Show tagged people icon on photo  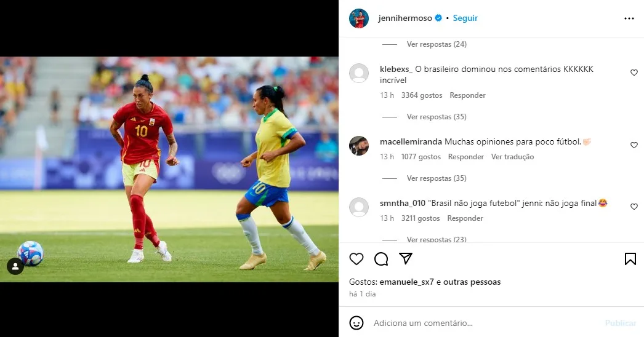pyautogui.click(x=15, y=266)
